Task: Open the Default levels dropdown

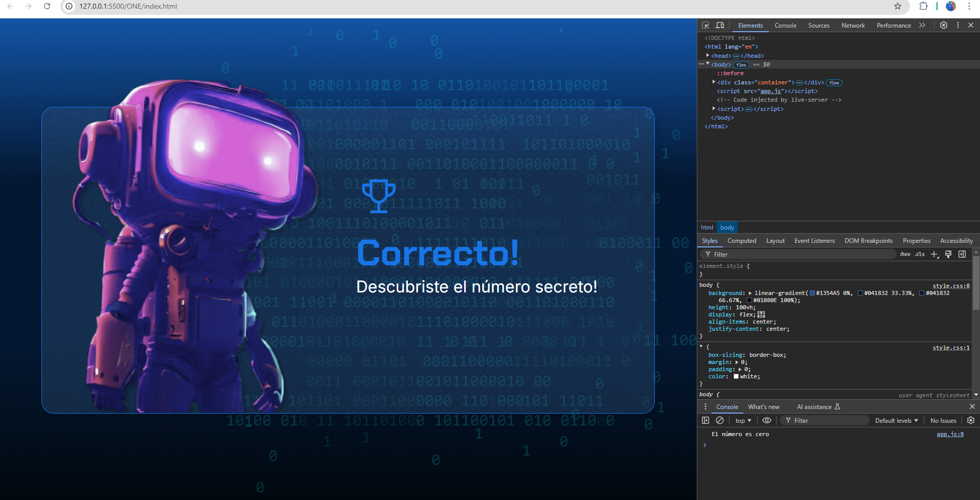Action: pyautogui.click(x=897, y=420)
